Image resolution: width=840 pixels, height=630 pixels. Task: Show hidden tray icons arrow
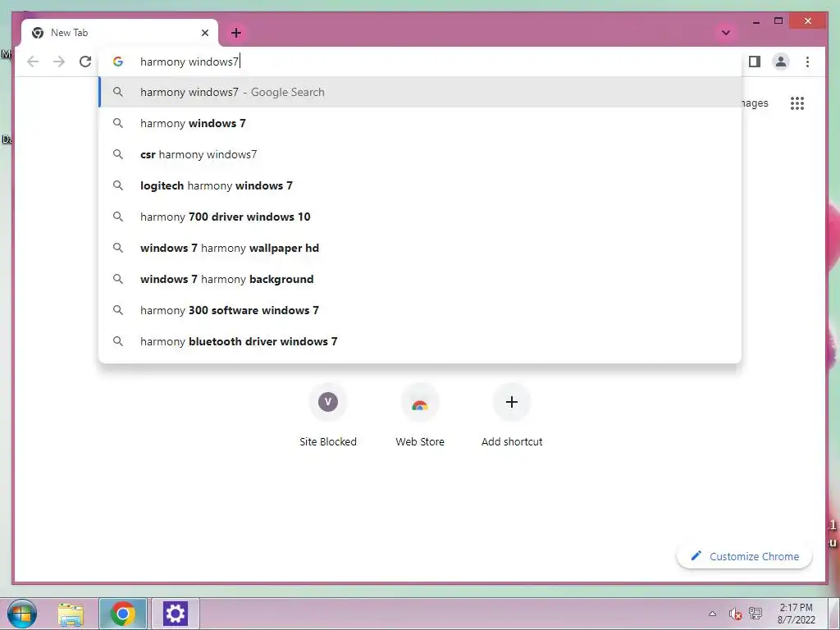point(712,614)
